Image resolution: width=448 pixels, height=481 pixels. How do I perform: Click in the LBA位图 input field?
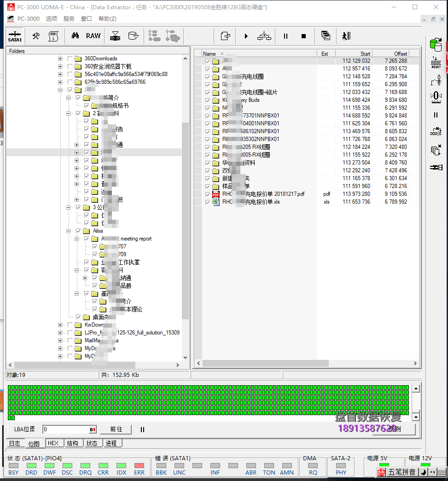pyautogui.click(x=66, y=429)
